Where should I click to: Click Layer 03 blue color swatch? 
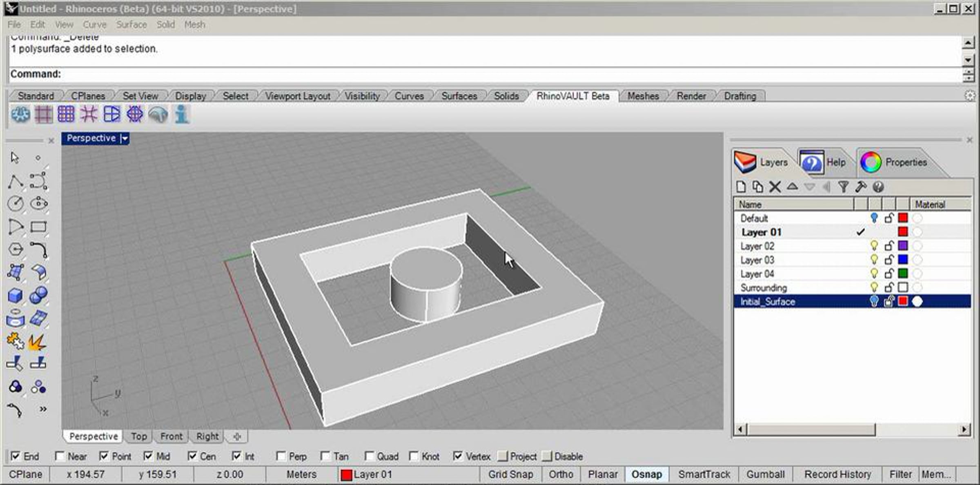pos(903,260)
